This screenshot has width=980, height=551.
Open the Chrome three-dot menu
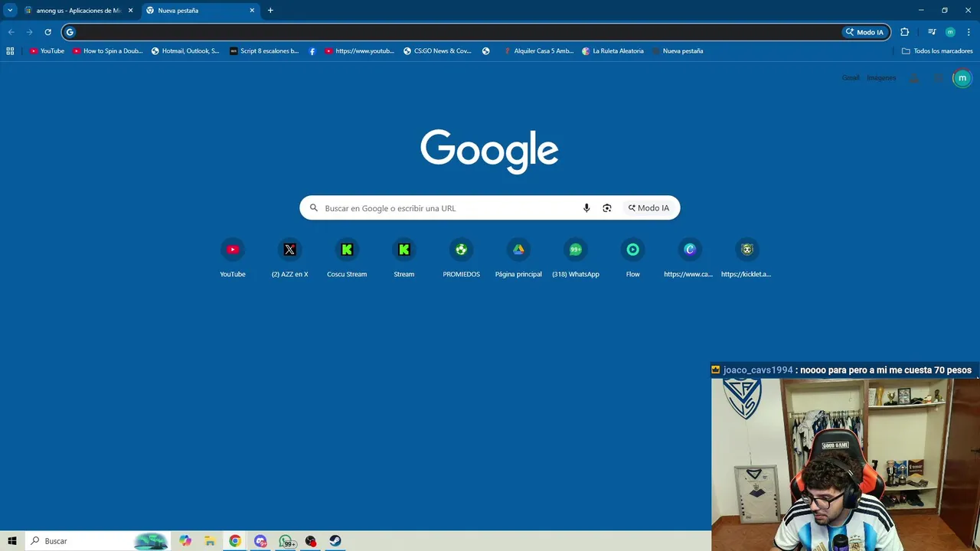tap(968, 32)
